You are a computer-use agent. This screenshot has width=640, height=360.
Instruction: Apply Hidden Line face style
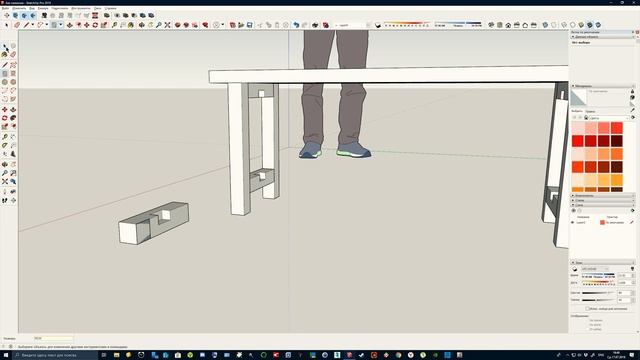click(573, 25)
